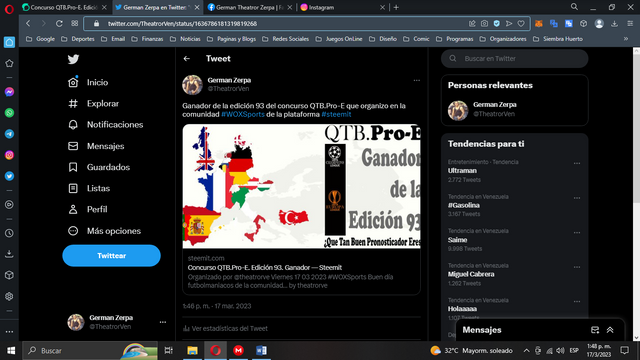Viewport: 640px width, 360px height.
Task: Open the browser profile avatar icon
Action: coord(599,24)
